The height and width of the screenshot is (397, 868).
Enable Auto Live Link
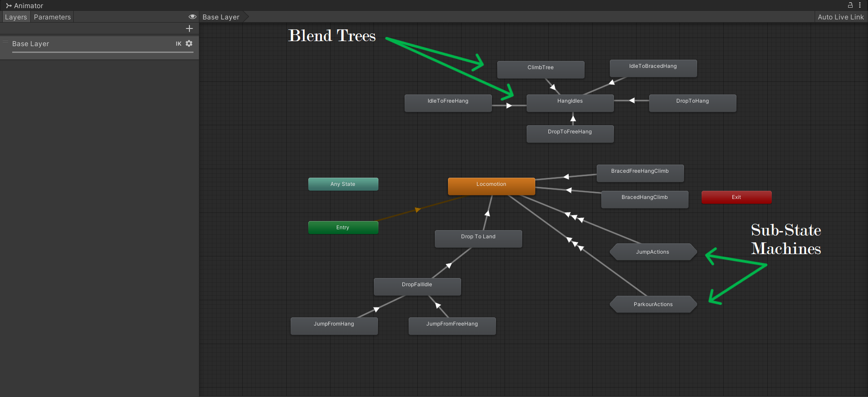(840, 17)
